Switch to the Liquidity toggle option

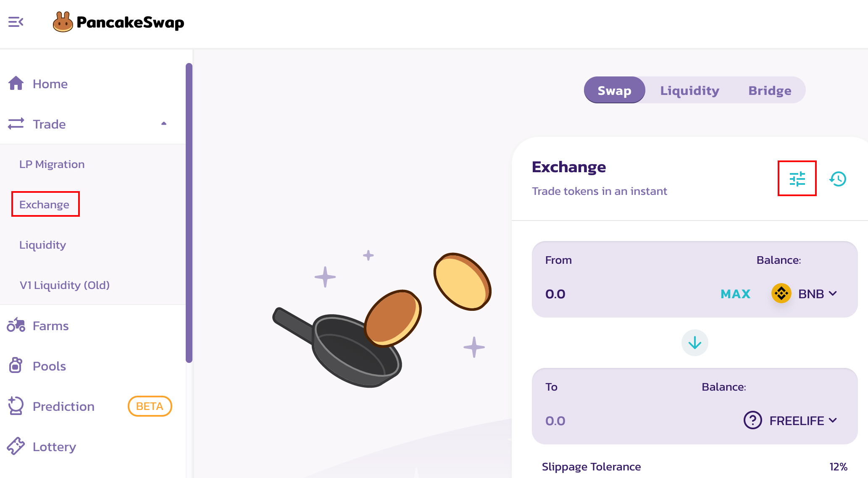(689, 90)
